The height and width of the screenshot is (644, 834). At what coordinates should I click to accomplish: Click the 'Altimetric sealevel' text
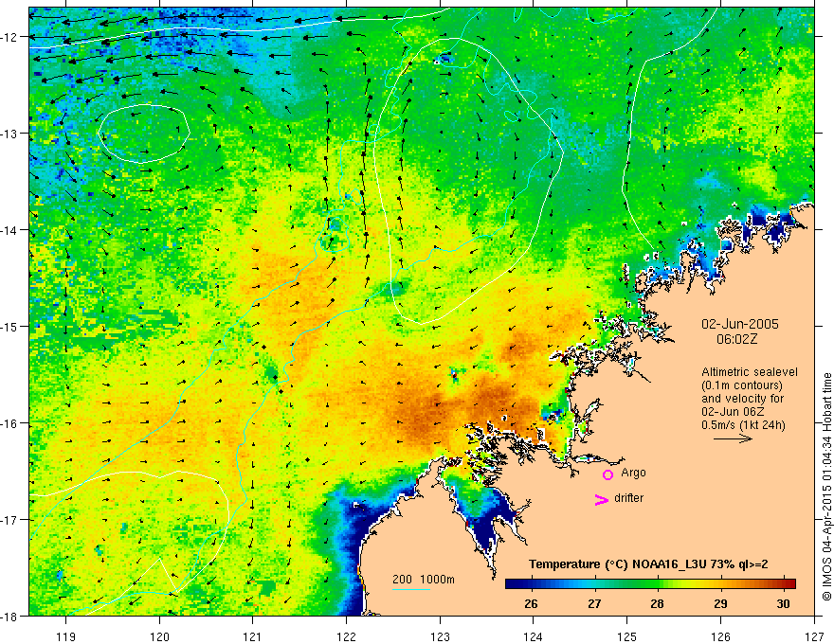tap(750, 372)
